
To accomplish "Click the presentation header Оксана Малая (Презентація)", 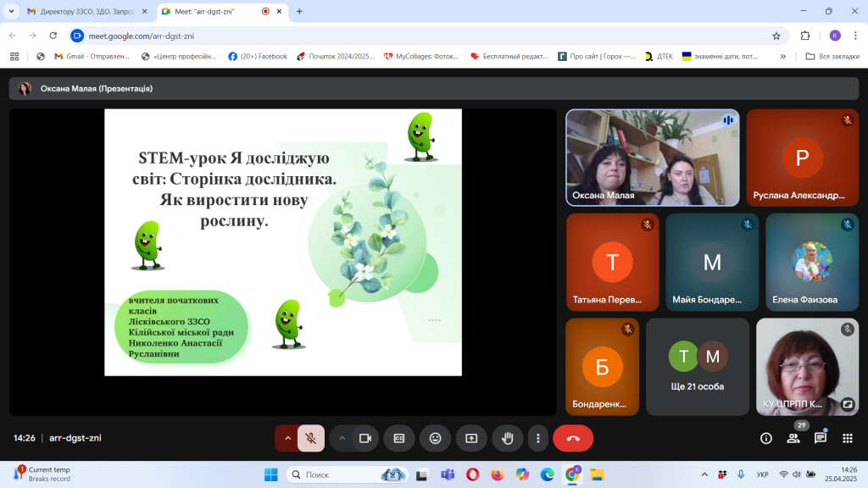I will pyautogui.click(x=434, y=88).
